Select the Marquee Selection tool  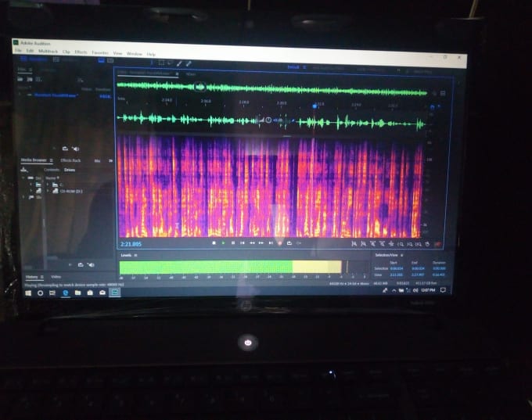click(x=161, y=63)
